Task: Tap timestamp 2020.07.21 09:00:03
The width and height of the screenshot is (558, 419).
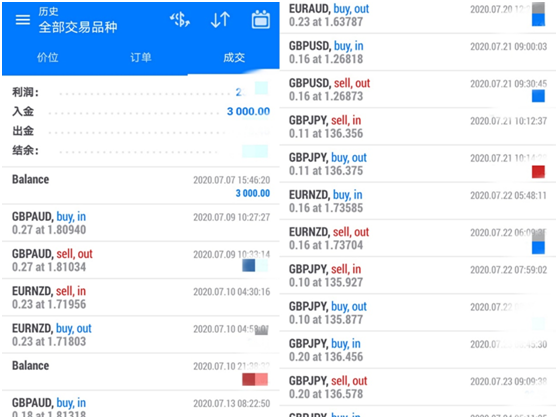Action: pos(509,47)
